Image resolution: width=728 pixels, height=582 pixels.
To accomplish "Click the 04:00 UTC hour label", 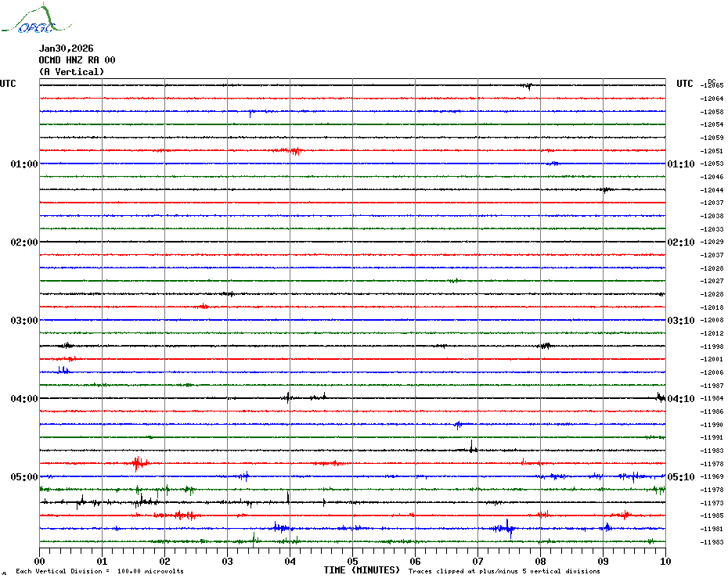I will point(23,399).
